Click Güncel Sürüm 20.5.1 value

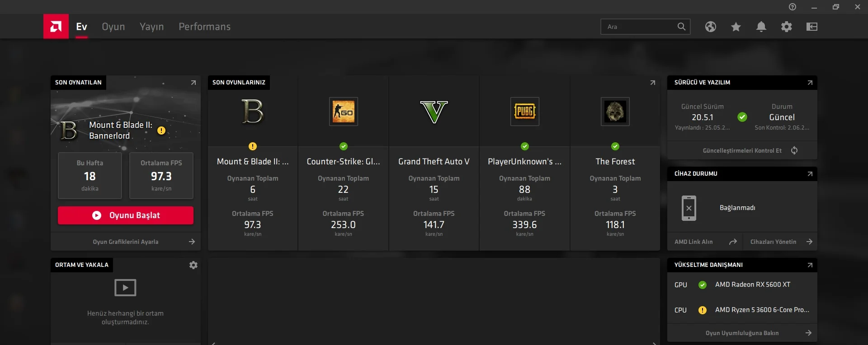pos(703,117)
